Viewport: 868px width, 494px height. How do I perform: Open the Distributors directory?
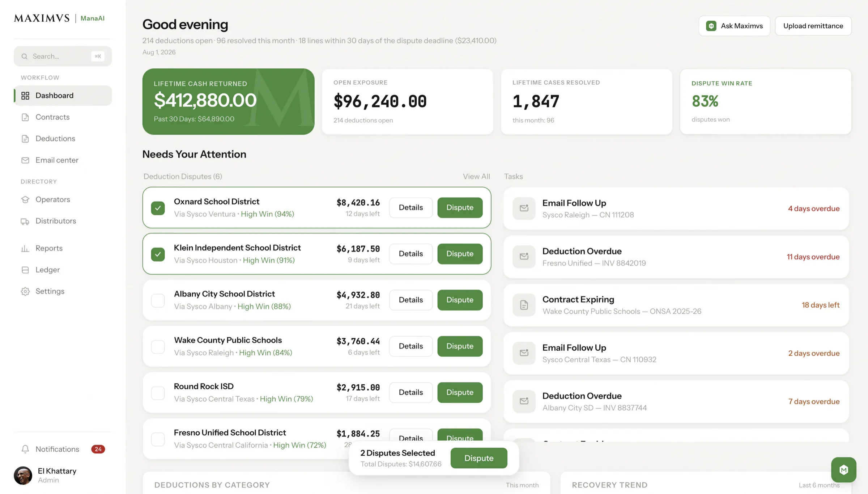[63, 221]
